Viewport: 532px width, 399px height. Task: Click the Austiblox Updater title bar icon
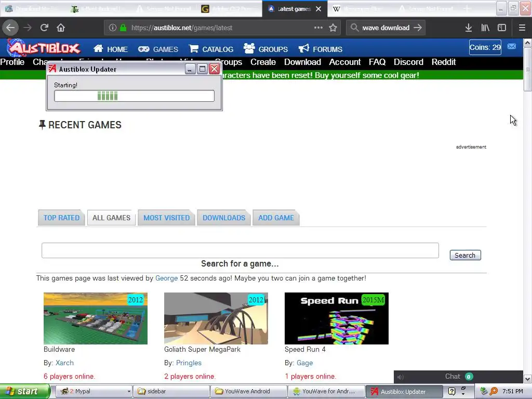point(52,69)
